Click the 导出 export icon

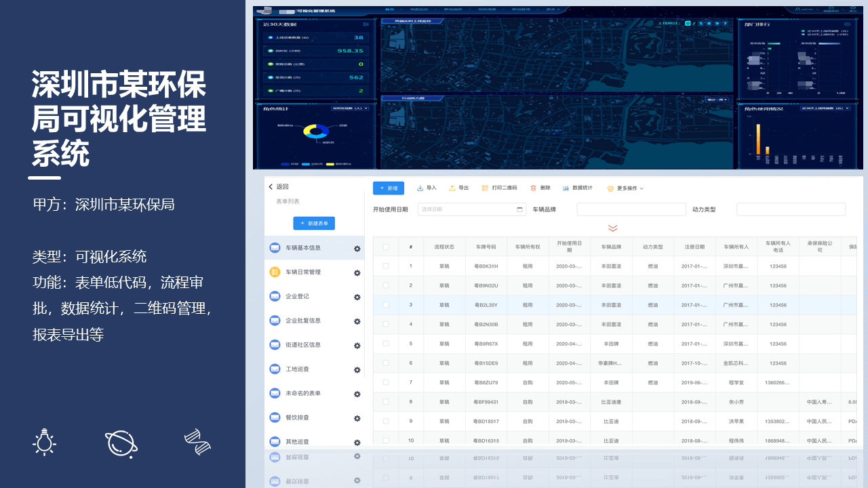coord(452,188)
